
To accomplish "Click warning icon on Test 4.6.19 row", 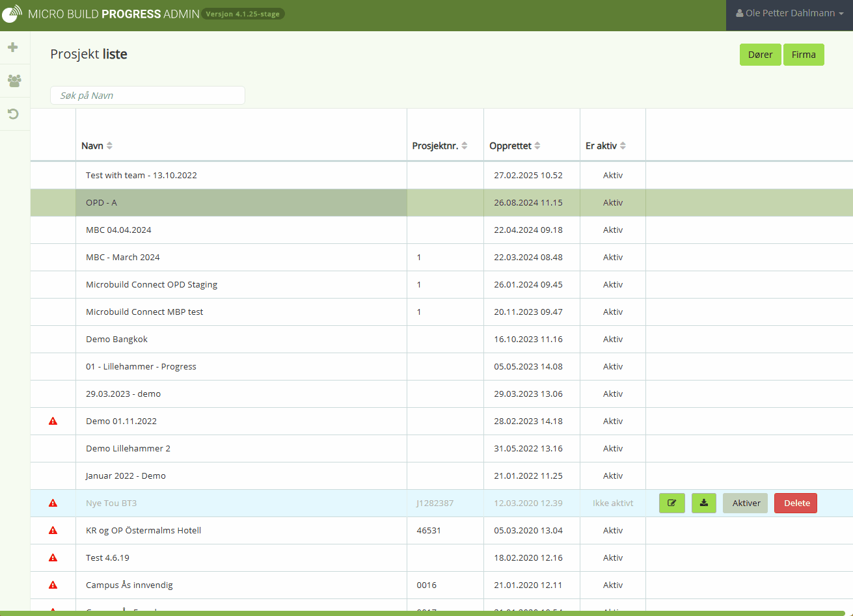I will (53, 557).
